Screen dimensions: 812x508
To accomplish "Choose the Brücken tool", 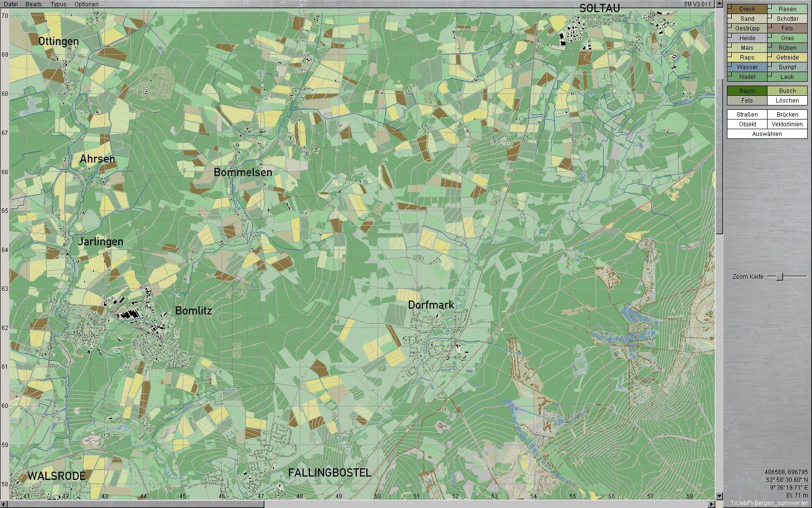I will pyautogui.click(x=787, y=115).
